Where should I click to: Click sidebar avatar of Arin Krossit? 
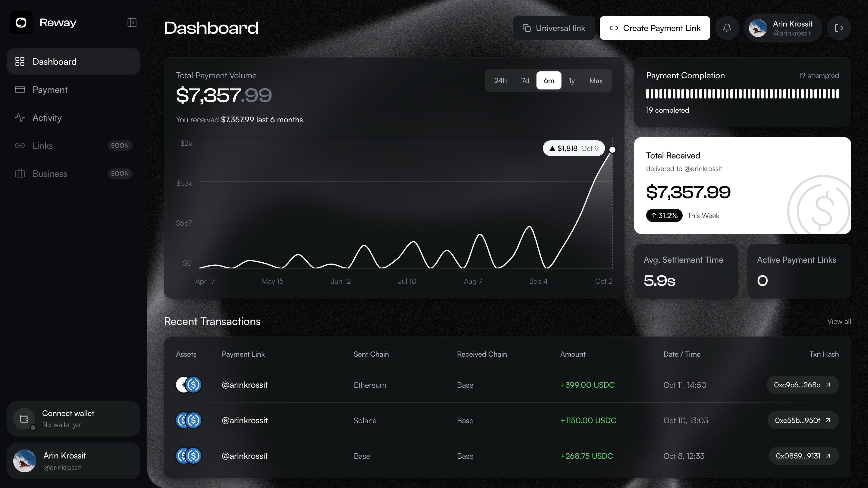[x=25, y=461]
